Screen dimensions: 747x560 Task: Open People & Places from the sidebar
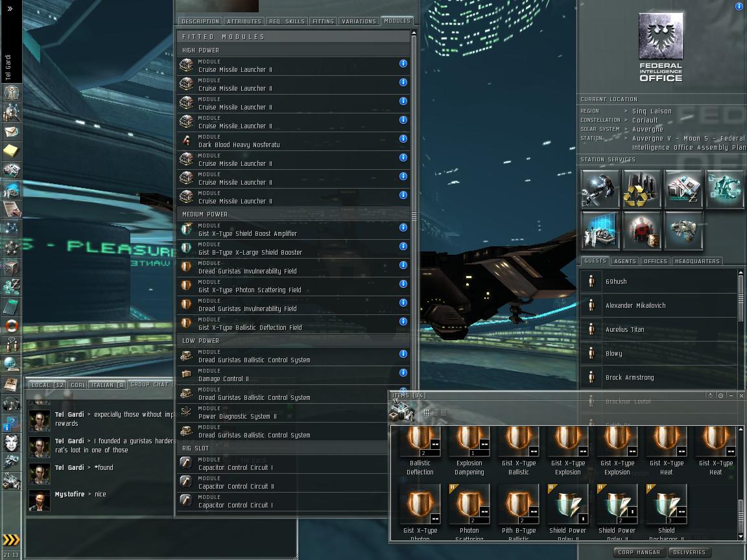[12, 112]
